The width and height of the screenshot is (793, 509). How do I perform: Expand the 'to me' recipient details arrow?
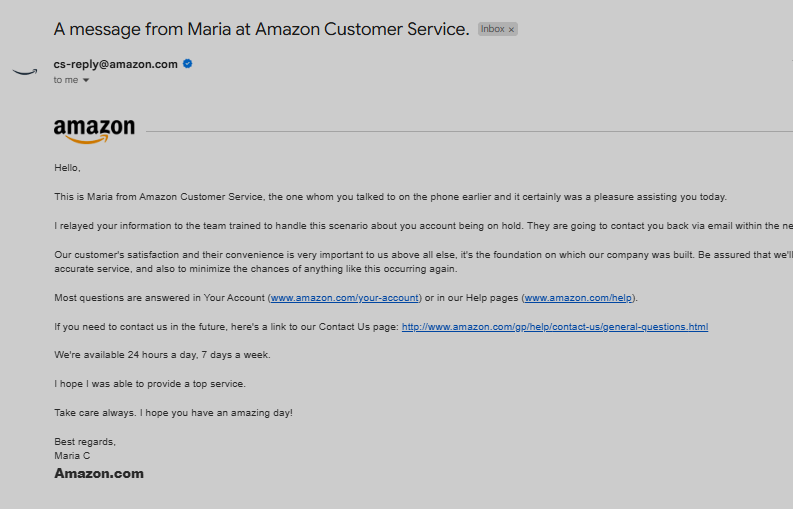coord(86,80)
